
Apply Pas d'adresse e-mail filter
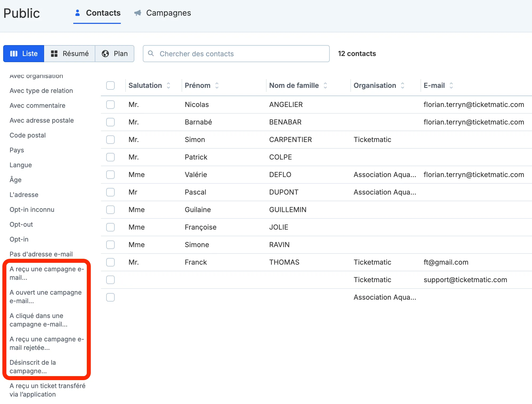click(x=41, y=254)
